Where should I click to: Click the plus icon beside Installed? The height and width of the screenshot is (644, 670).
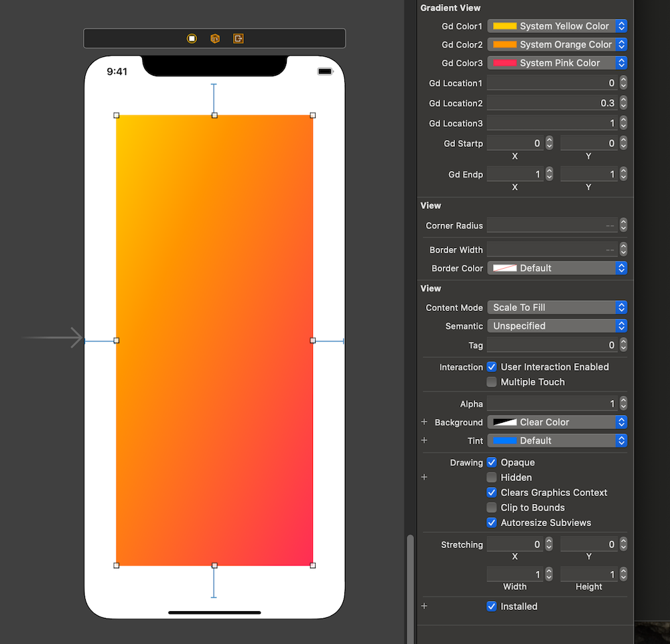tap(423, 606)
